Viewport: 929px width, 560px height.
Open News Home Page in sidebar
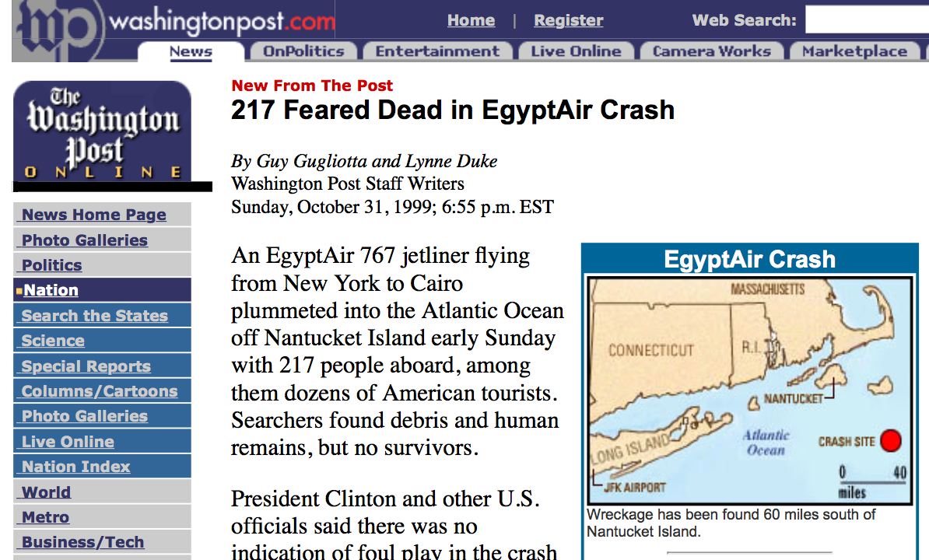click(93, 215)
